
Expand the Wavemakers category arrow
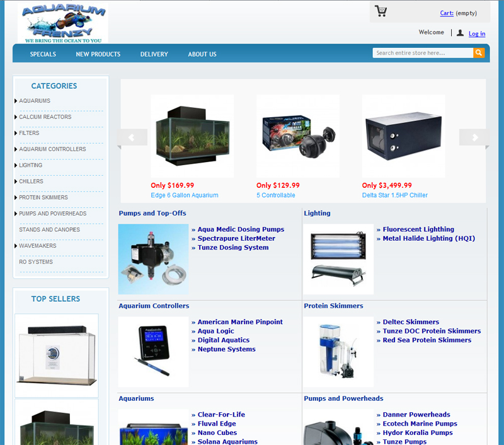16,246
